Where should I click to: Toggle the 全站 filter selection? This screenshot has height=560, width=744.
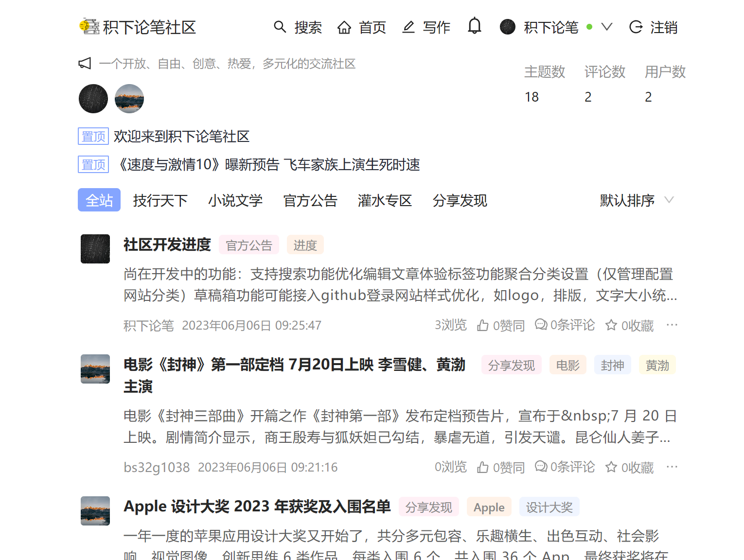(99, 200)
